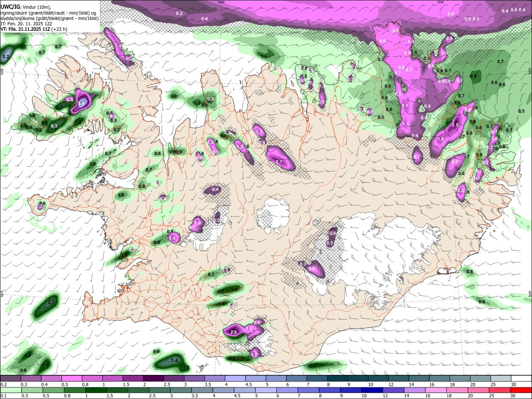532x399 pixels.
Task: Click the bold 'UWC/IG' header label
Action: [10, 6]
